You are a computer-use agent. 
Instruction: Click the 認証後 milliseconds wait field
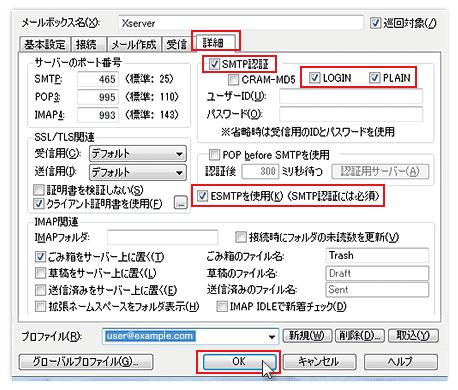tap(260, 171)
